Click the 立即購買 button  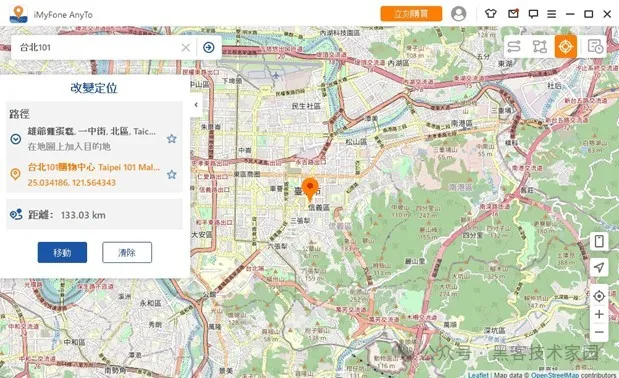coord(411,14)
